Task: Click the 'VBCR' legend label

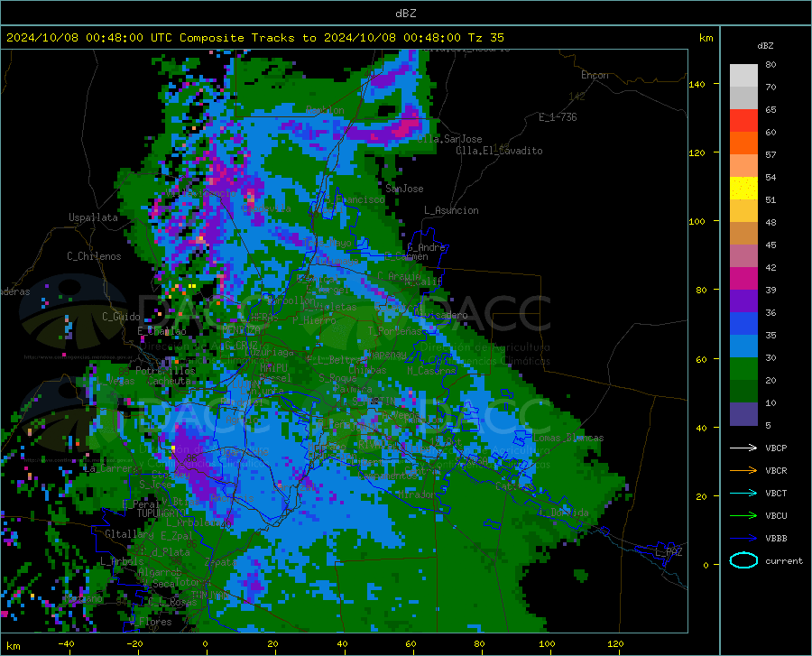Action: tap(776, 470)
